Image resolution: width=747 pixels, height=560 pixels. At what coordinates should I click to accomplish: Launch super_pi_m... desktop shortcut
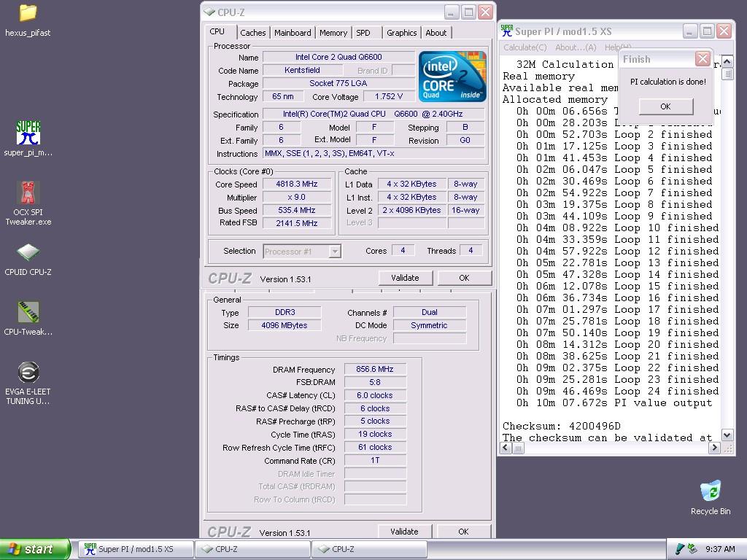(28, 138)
